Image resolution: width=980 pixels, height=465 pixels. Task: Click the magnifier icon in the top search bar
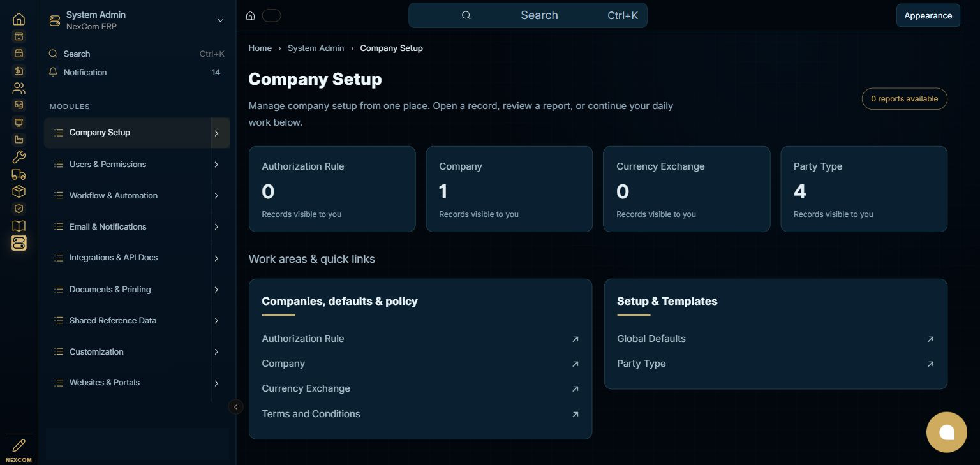pos(466,15)
